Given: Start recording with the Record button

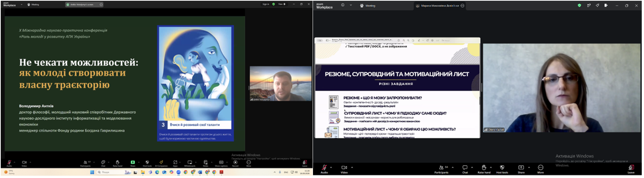Looking at the screenshot, I should (235, 163).
